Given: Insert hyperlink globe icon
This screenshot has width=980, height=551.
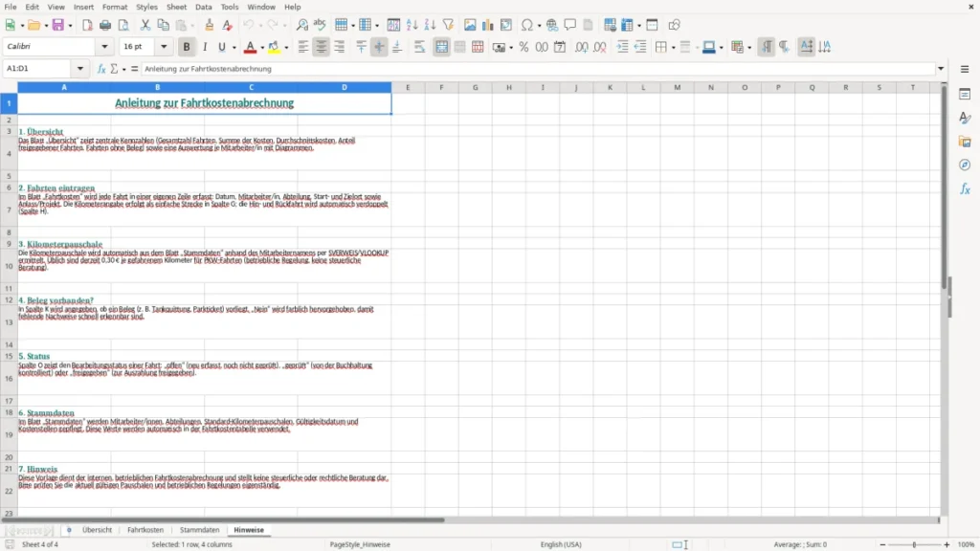Looking at the screenshot, I should point(552,25).
